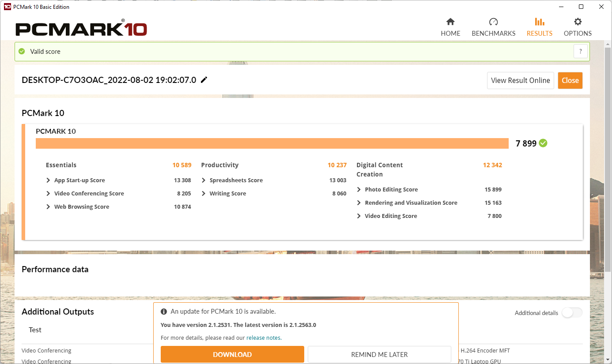Expand App Start-up Score details
Image resolution: width=612 pixels, height=364 pixels.
[x=48, y=180]
